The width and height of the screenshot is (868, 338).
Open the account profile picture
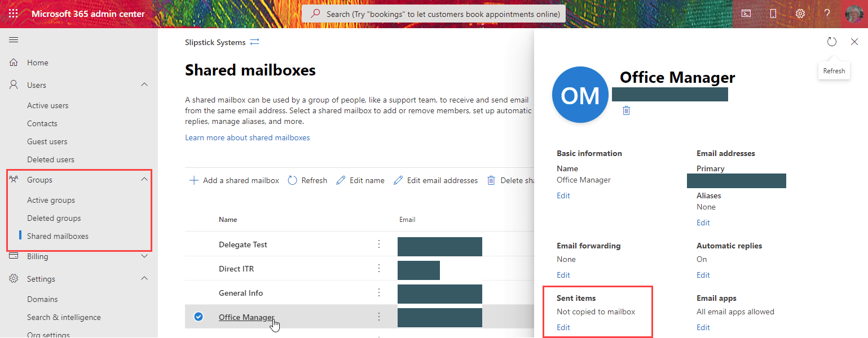click(x=854, y=14)
